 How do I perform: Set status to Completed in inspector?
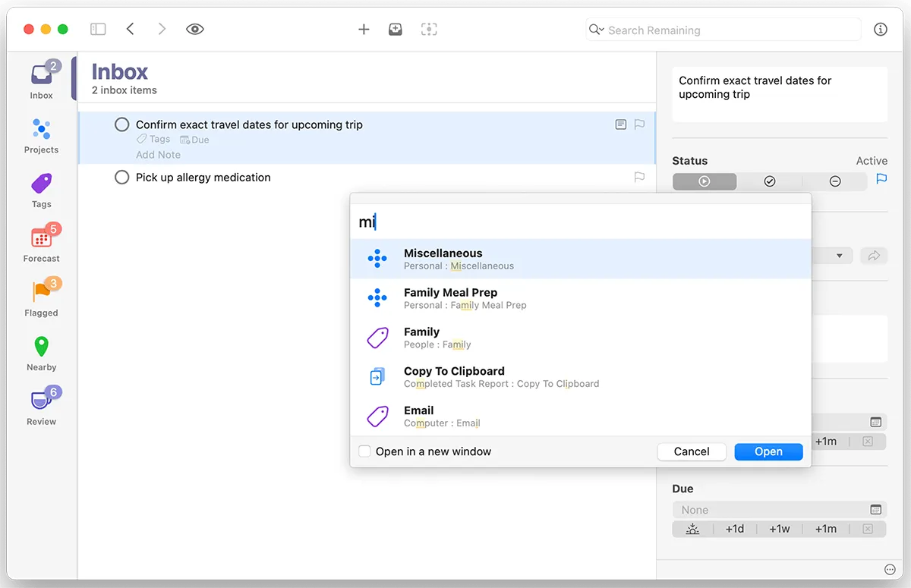point(770,181)
